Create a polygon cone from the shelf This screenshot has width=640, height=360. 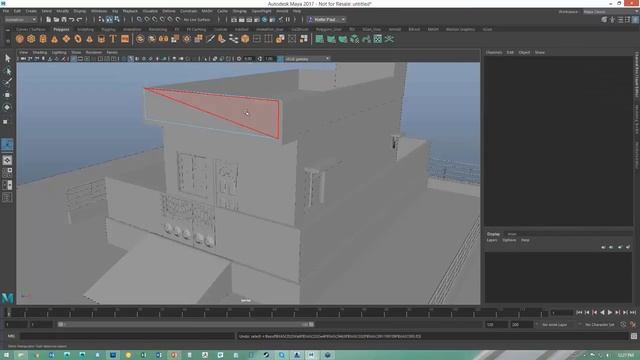tap(54, 39)
